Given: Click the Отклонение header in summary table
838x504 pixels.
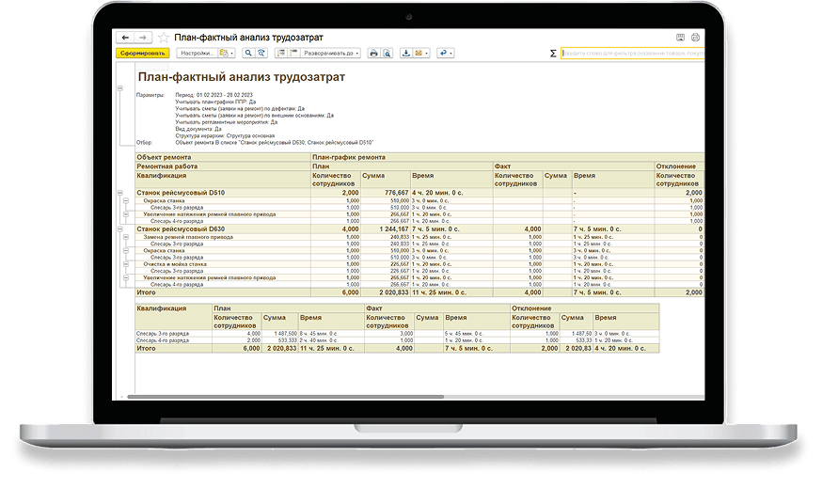Looking at the screenshot, I should click(585, 308).
